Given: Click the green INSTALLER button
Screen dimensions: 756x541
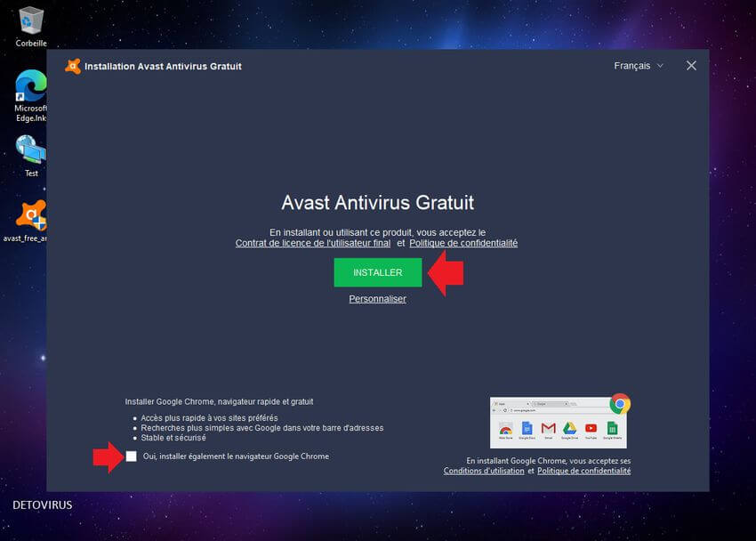Looking at the screenshot, I should [377, 272].
